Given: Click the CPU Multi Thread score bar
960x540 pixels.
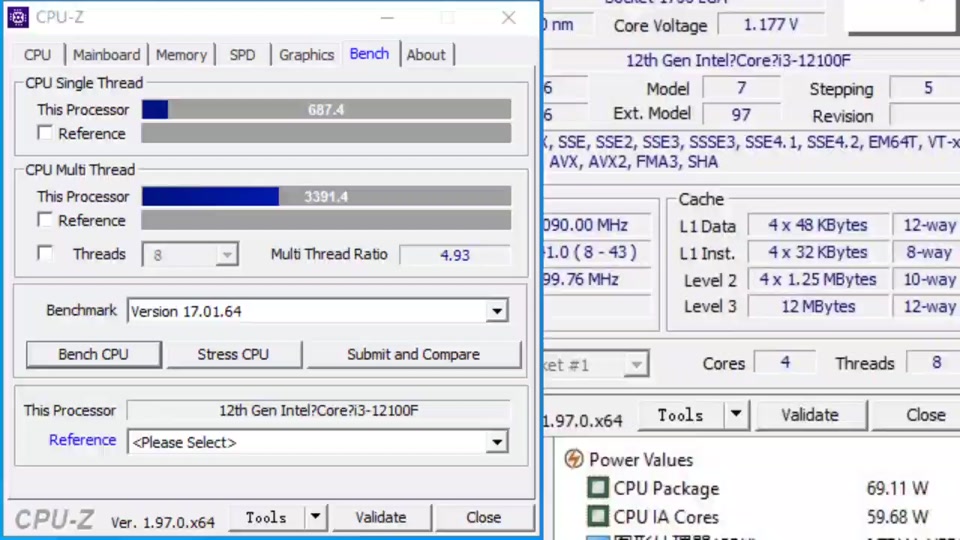Looking at the screenshot, I should pyautogui.click(x=326, y=197).
